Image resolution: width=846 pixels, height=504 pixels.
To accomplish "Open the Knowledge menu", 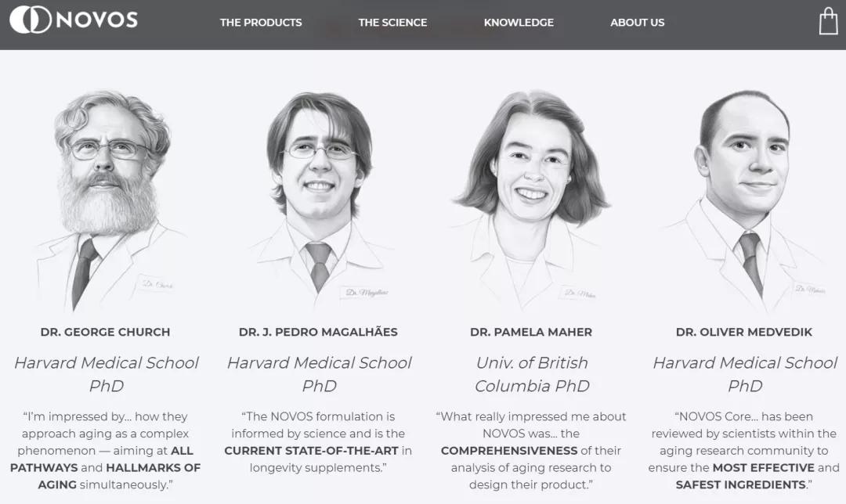I will [519, 23].
